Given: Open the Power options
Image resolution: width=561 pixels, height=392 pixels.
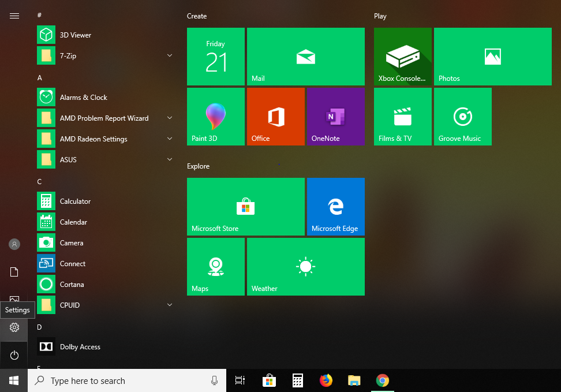Looking at the screenshot, I should 14,355.
